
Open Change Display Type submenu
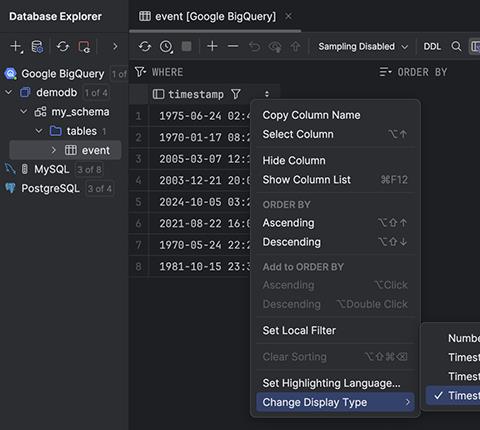pyautogui.click(x=335, y=402)
